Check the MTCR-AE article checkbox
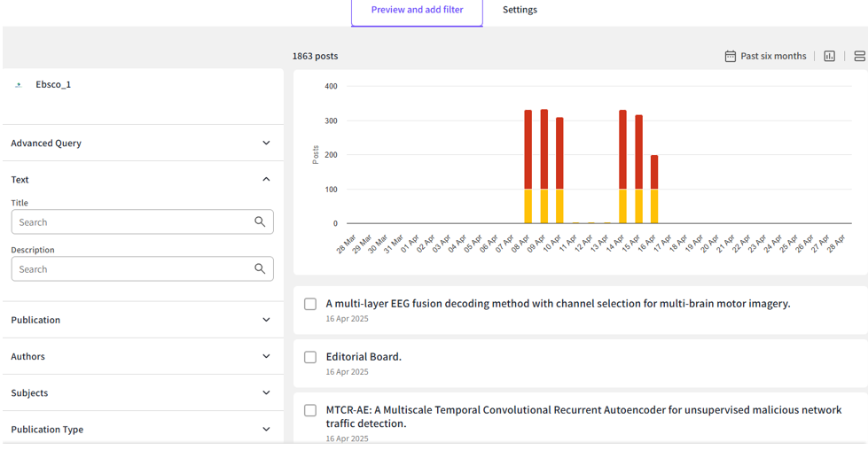Image resolution: width=868 pixels, height=450 pixels. [x=310, y=410]
